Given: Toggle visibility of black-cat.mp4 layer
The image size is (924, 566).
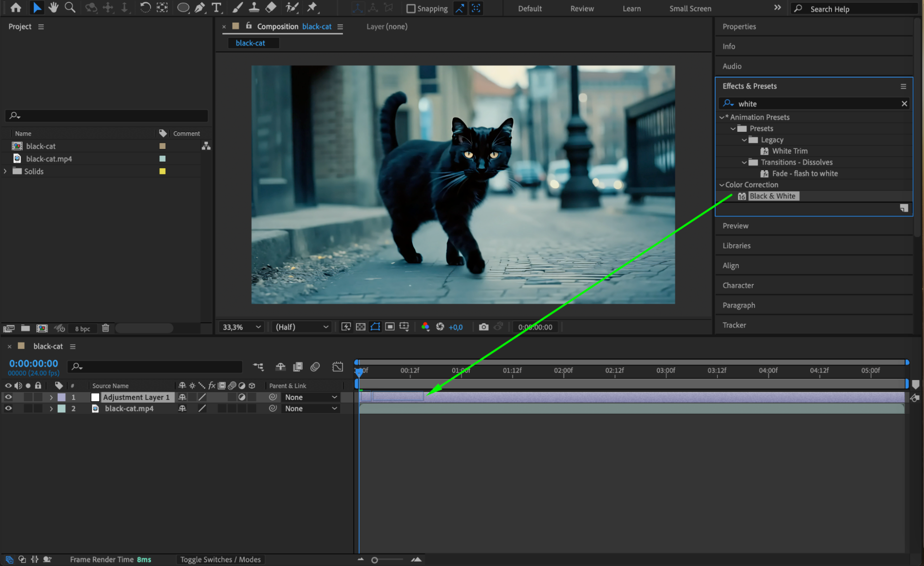Looking at the screenshot, I should pyautogui.click(x=8, y=408).
